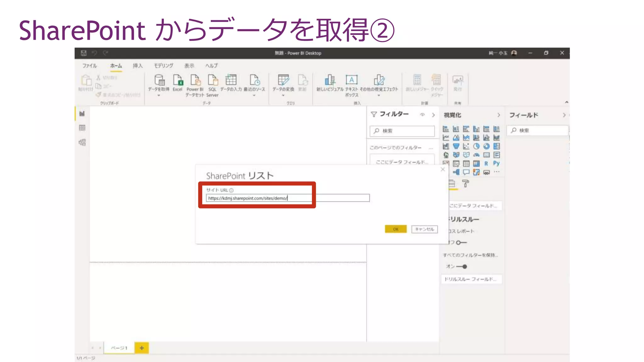The height and width of the screenshot is (362, 644).
Task: Open 最近のソース (Recent Sources) icon
Action: tap(254, 80)
